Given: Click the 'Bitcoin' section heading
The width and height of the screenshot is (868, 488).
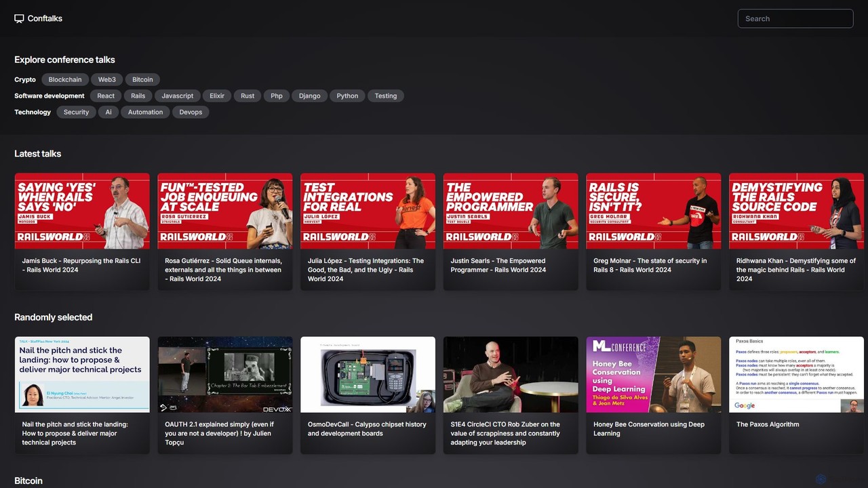Looking at the screenshot, I should pos(28,481).
